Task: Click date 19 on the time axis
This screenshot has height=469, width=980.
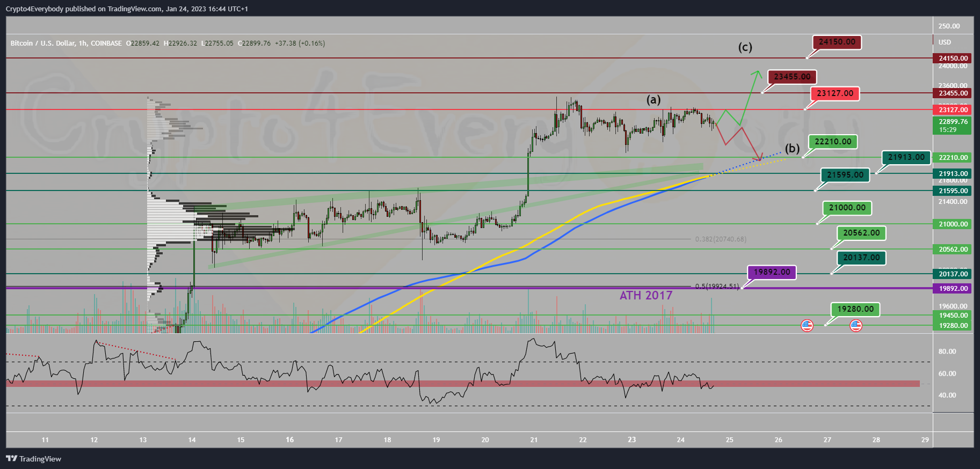Action: click(x=436, y=440)
